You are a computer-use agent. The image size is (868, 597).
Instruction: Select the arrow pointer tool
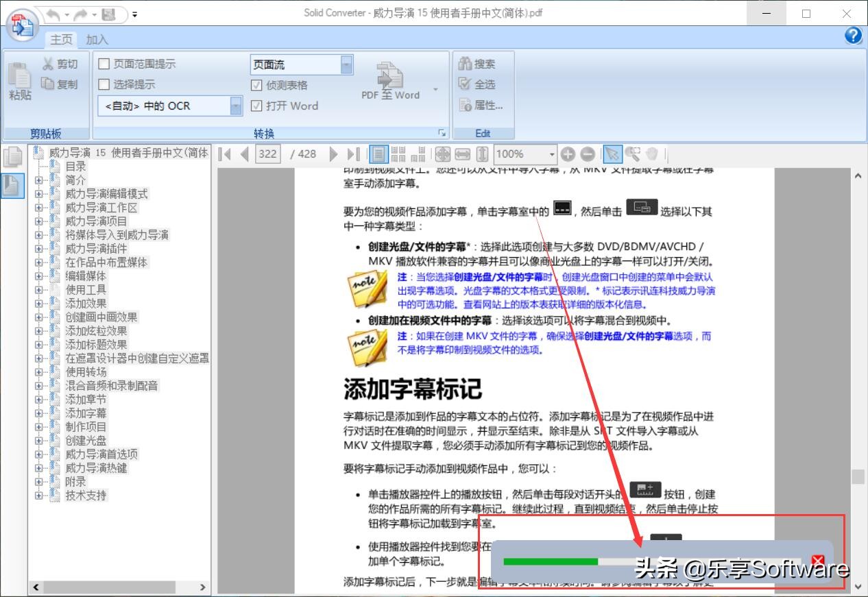pos(612,154)
